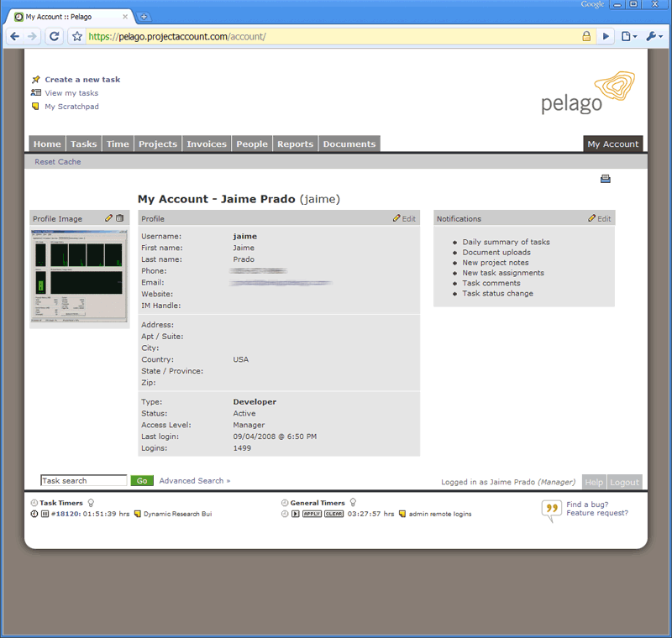Screen dimensions: 672x638
Task: Go back to the previous page
Action: coord(14,36)
